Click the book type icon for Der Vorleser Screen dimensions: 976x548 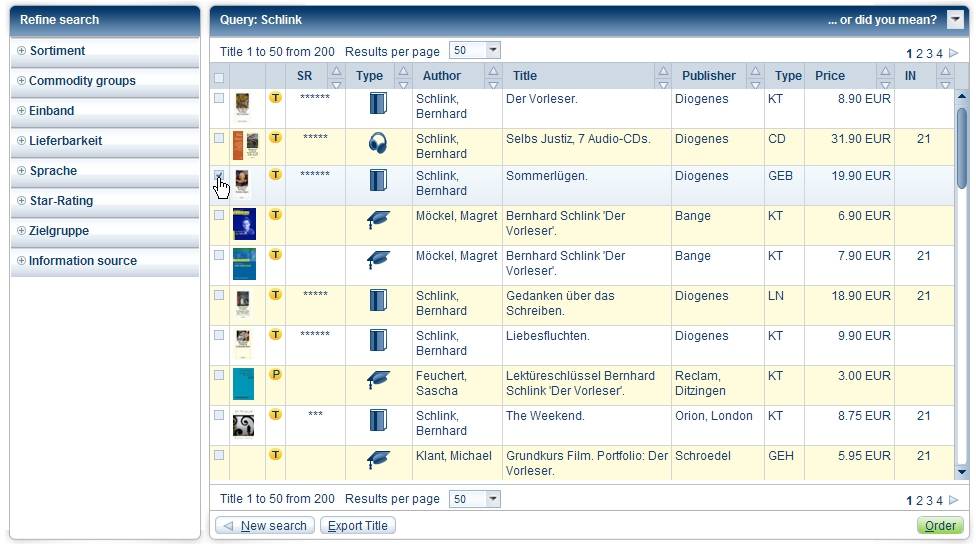pyautogui.click(x=378, y=103)
